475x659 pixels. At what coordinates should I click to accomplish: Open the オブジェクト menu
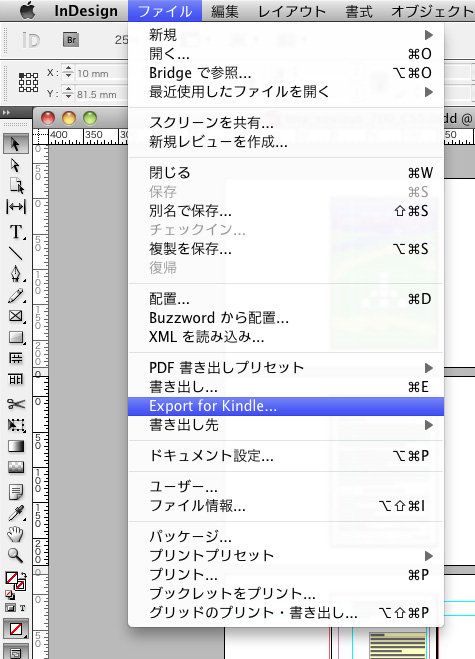432,11
